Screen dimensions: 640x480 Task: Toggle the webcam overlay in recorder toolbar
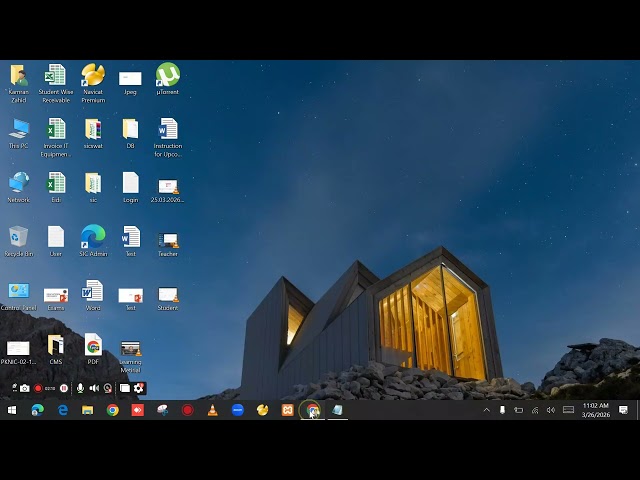pos(108,388)
